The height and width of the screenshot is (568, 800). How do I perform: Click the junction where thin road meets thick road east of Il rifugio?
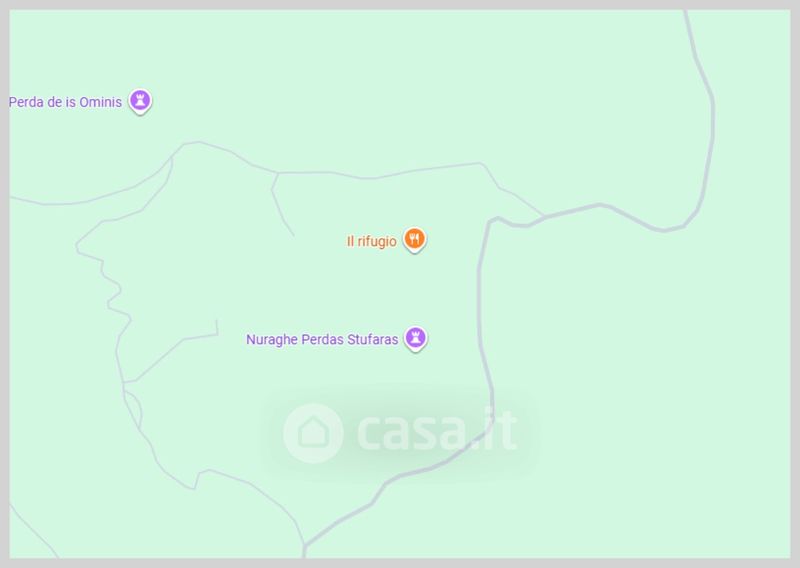tap(542, 216)
